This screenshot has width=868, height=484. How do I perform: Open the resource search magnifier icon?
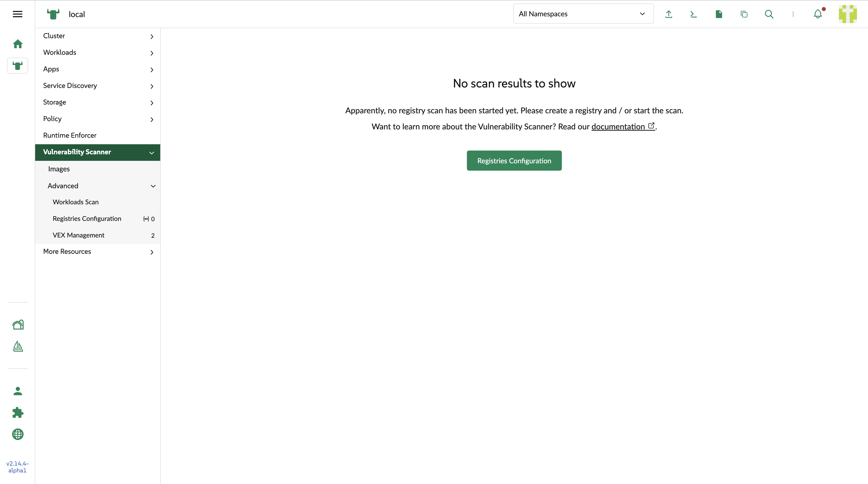click(x=769, y=14)
